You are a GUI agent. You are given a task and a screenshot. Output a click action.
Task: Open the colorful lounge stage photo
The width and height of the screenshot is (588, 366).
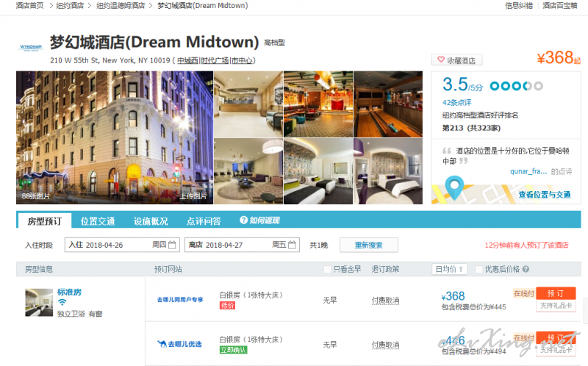point(318,104)
